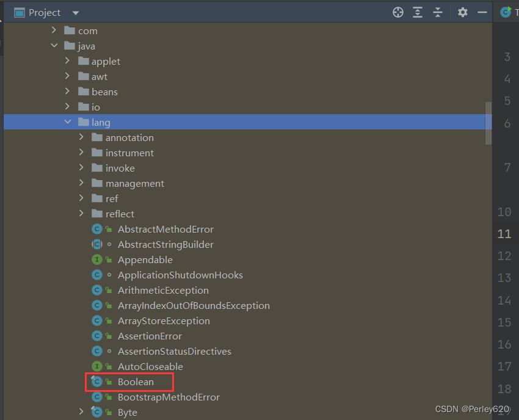519x420 pixels.
Task: Expand the awt package
Action: (67, 76)
